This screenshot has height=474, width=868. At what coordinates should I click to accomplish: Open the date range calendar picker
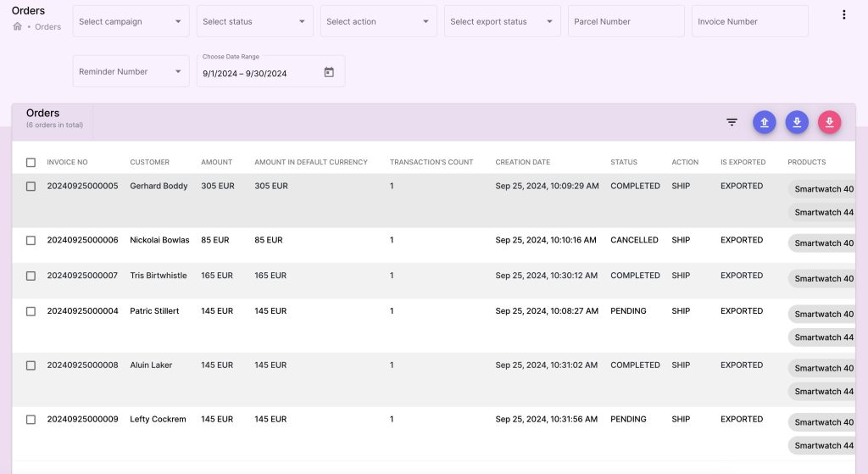(x=329, y=73)
